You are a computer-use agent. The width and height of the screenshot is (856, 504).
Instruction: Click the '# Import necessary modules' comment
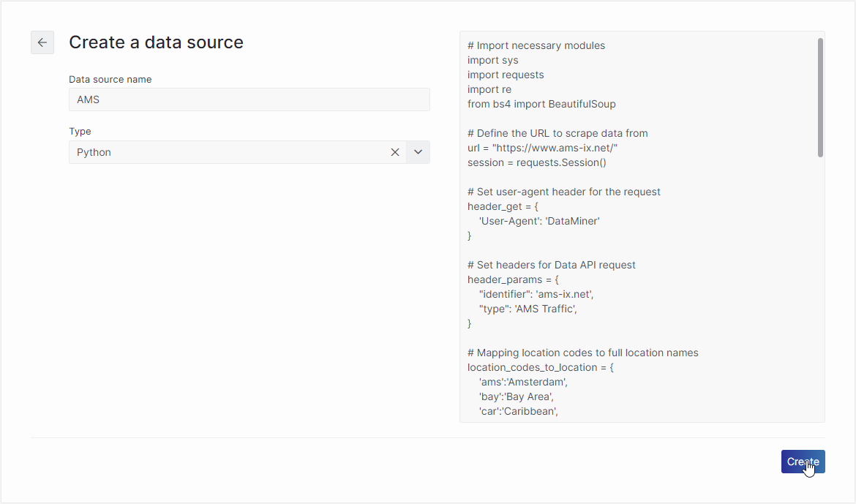536,46
